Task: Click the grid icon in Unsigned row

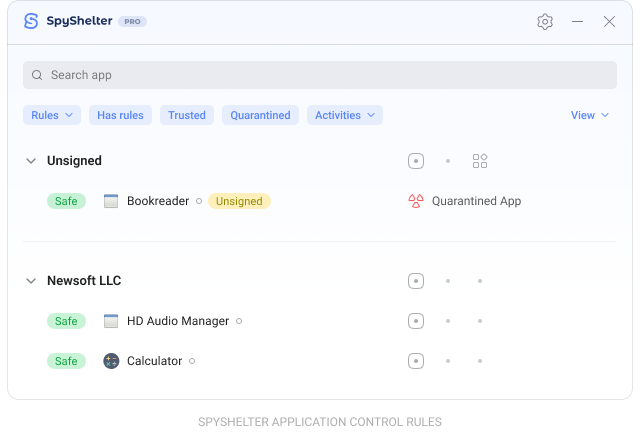Action: tap(480, 161)
